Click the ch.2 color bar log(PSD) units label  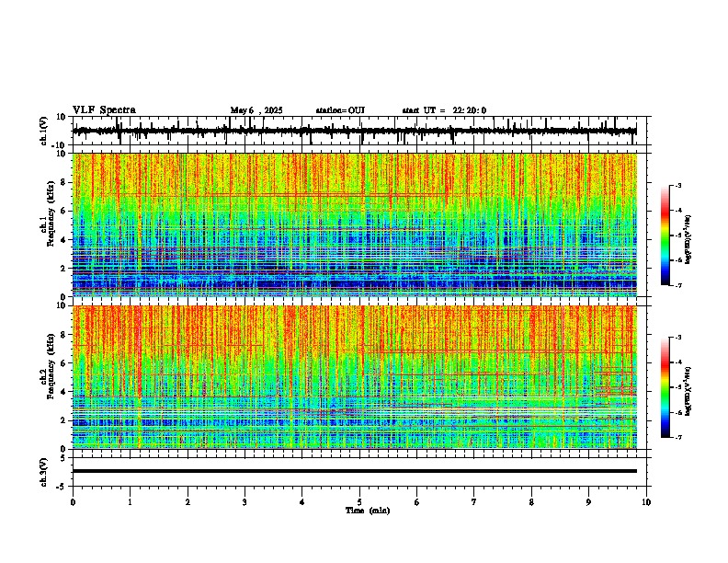(688, 391)
